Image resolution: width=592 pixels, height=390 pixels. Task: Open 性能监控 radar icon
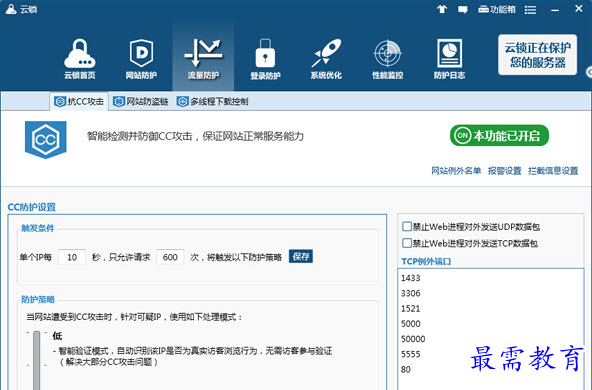[387, 59]
